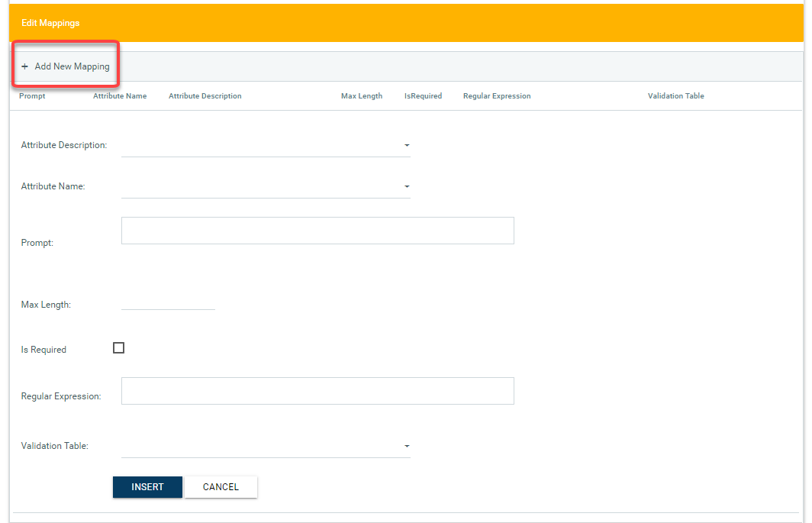812x523 pixels.
Task: Expand the Validation Table dropdown arrow
Action: coord(407,446)
